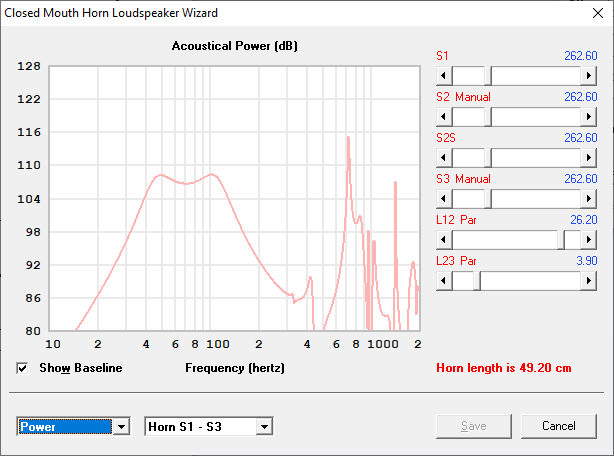Click the S2 Manual slider thumb

(488, 117)
